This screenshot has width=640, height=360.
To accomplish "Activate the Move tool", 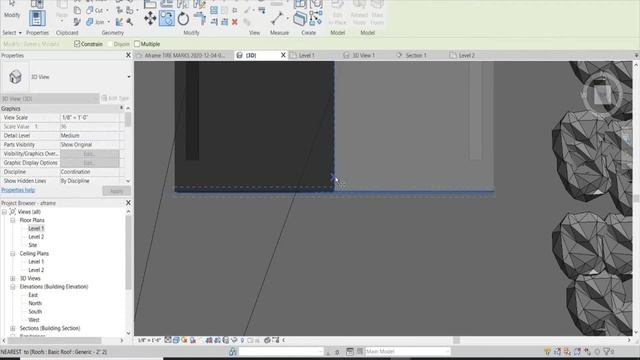I will (150, 18).
